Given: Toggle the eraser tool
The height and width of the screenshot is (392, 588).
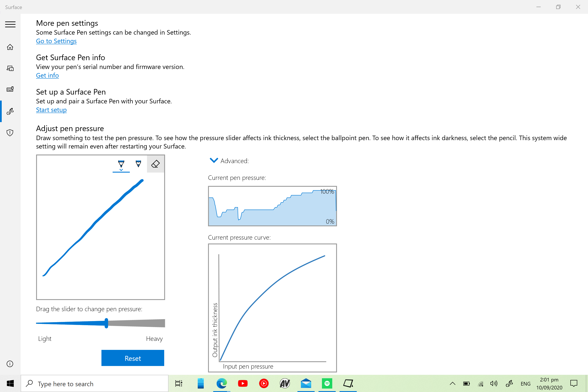Looking at the screenshot, I should (x=156, y=164).
